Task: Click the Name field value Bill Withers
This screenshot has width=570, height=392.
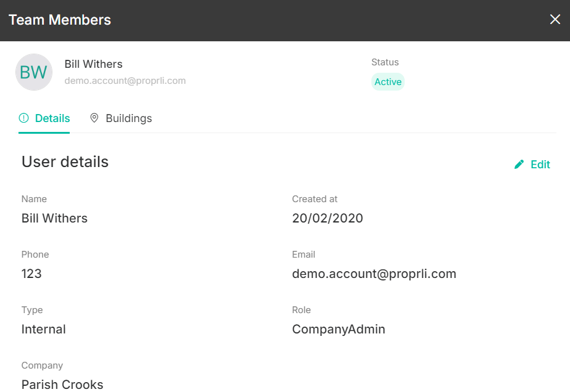Action: pos(54,218)
